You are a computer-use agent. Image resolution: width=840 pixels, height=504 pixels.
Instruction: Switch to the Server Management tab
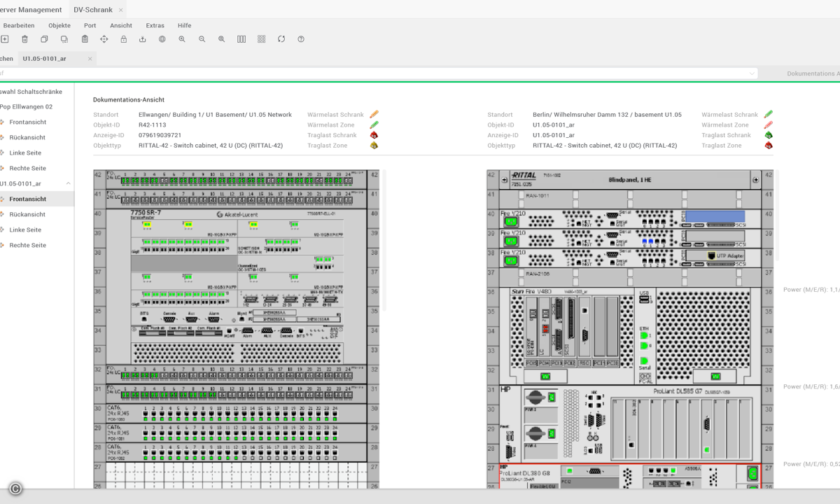point(31,10)
